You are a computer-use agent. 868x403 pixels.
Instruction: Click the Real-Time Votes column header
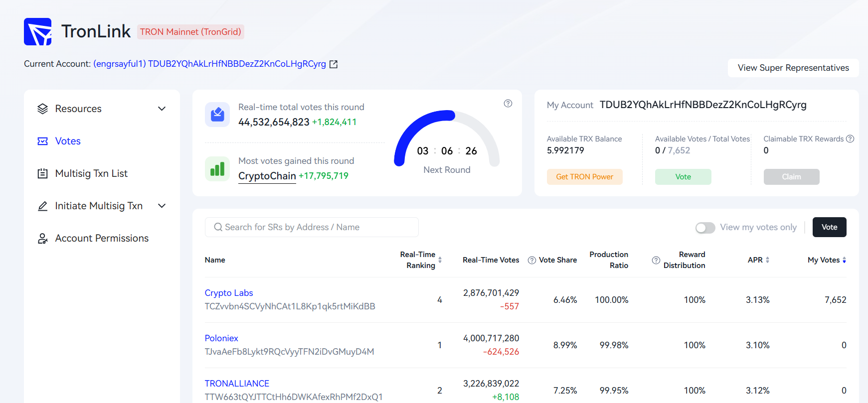[x=491, y=260]
